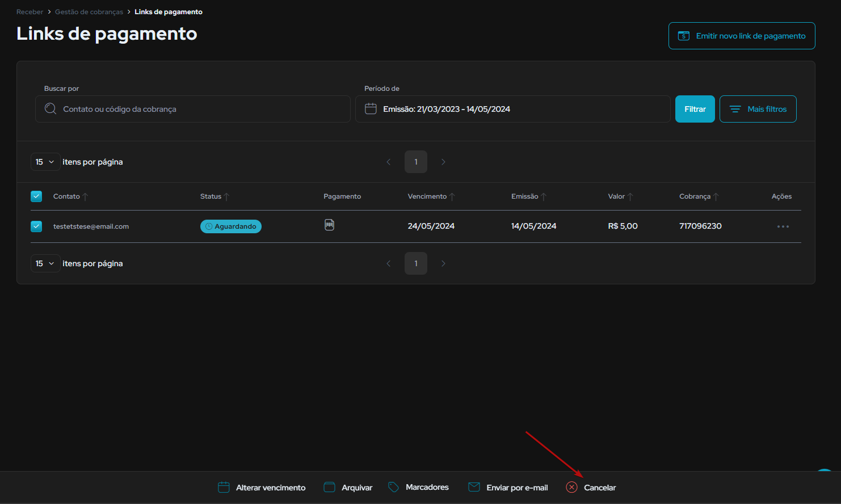Focus the Contato ou código da cobrança search field
Image resolution: width=841 pixels, height=504 pixels.
pos(193,109)
